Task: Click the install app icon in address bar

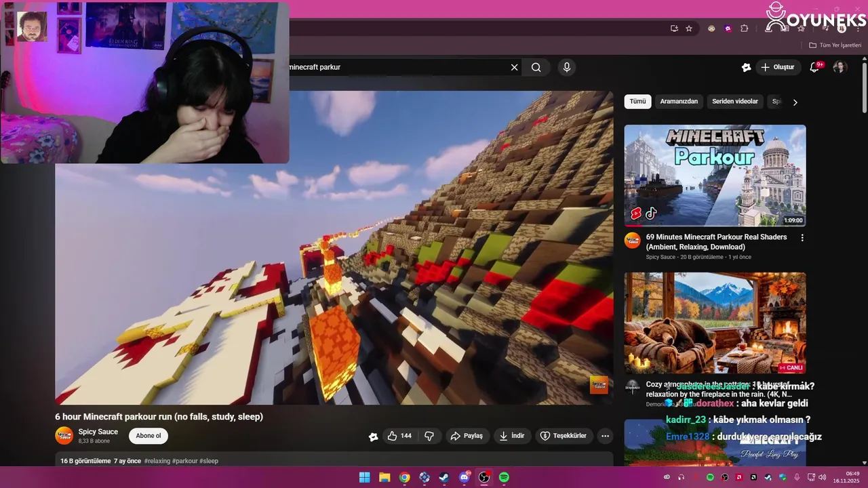Action: click(x=674, y=28)
